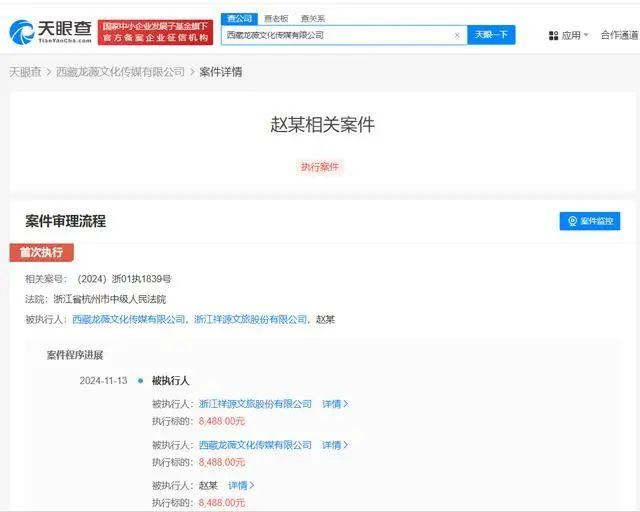Click the red government-backed credit agency banner
The height and width of the screenshot is (512, 640).
tap(156, 32)
